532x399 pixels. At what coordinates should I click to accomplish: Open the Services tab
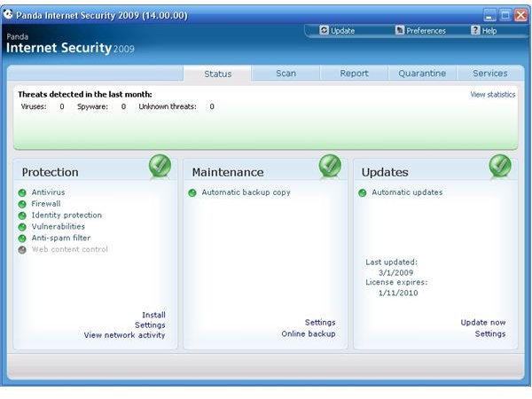(490, 74)
